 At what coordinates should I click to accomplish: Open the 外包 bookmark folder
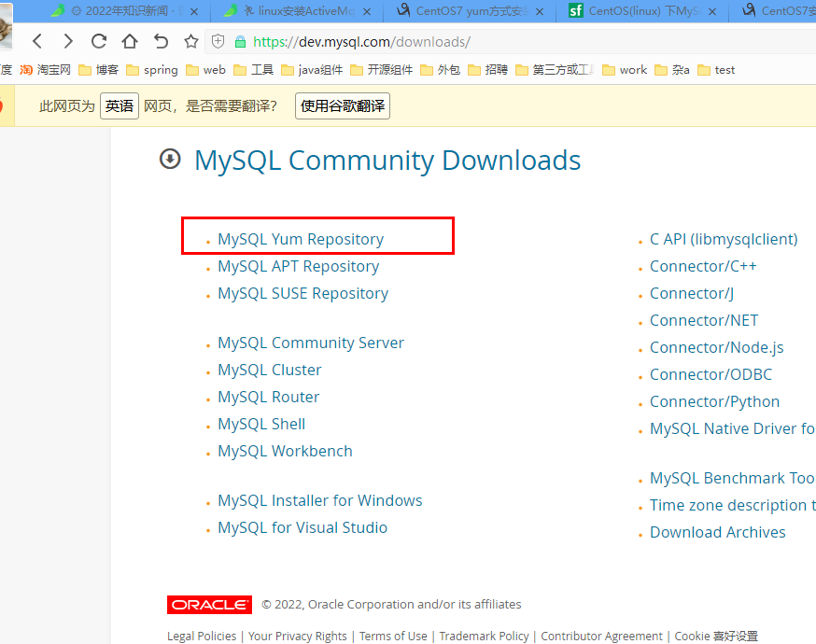(x=441, y=70)
